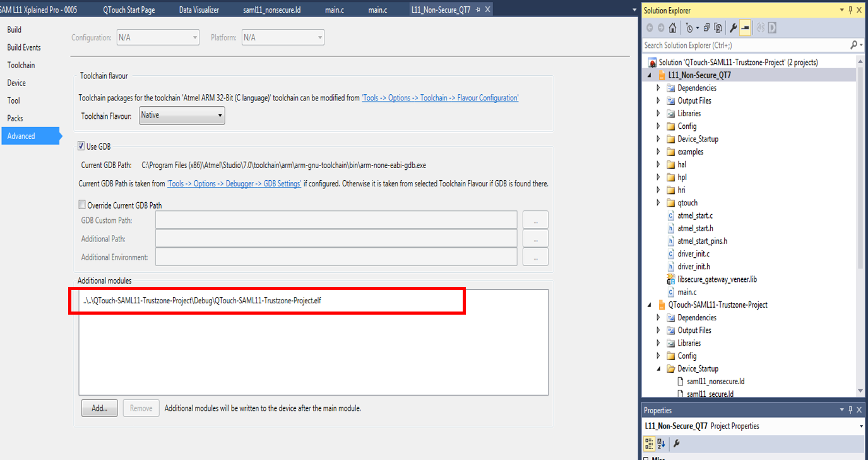The height and width of the screenshot is (460, 868).
Task: Toggle Preview Selected Items icon in Solution Explorer
Action: tap(745, 28)
